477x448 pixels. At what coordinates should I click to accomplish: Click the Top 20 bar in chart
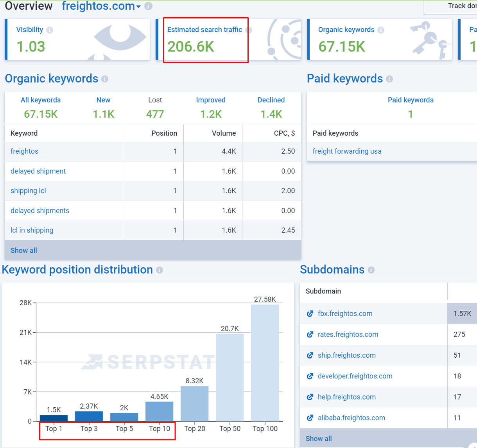coord(195,404)
